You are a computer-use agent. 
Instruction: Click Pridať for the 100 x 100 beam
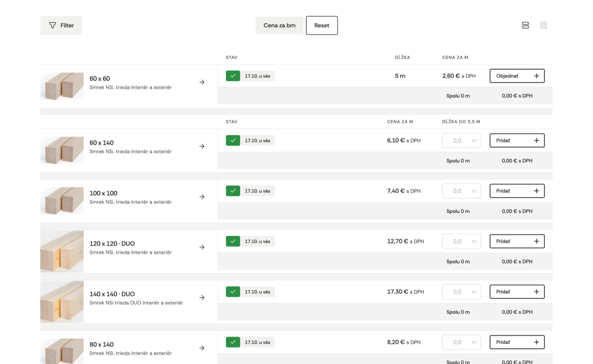(517, 191)
